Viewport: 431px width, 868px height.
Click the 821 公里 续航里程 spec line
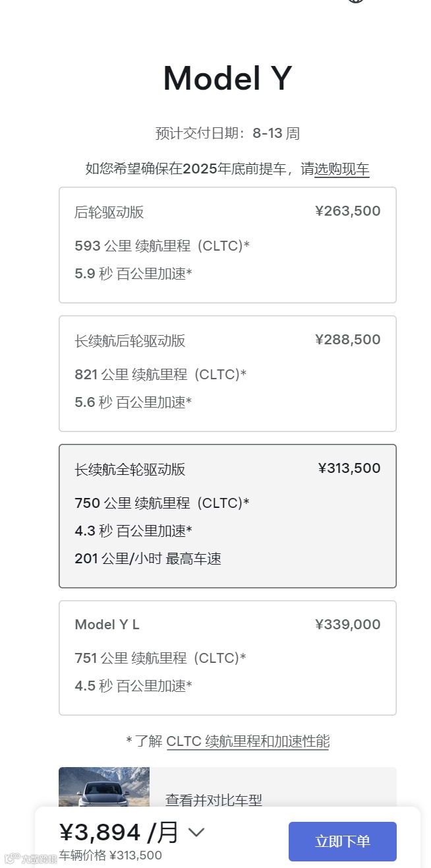[x=161, y=375]
